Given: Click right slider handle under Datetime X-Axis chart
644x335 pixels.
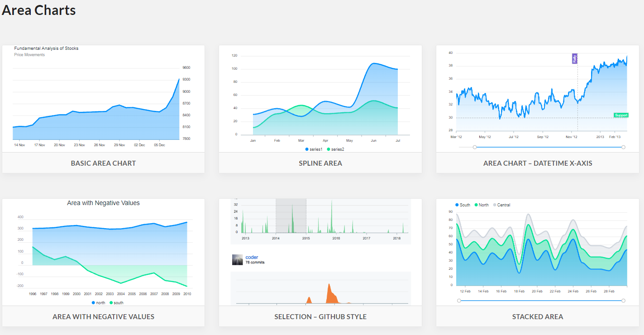Looking at the screenshot, I should (x=623, y=147).
